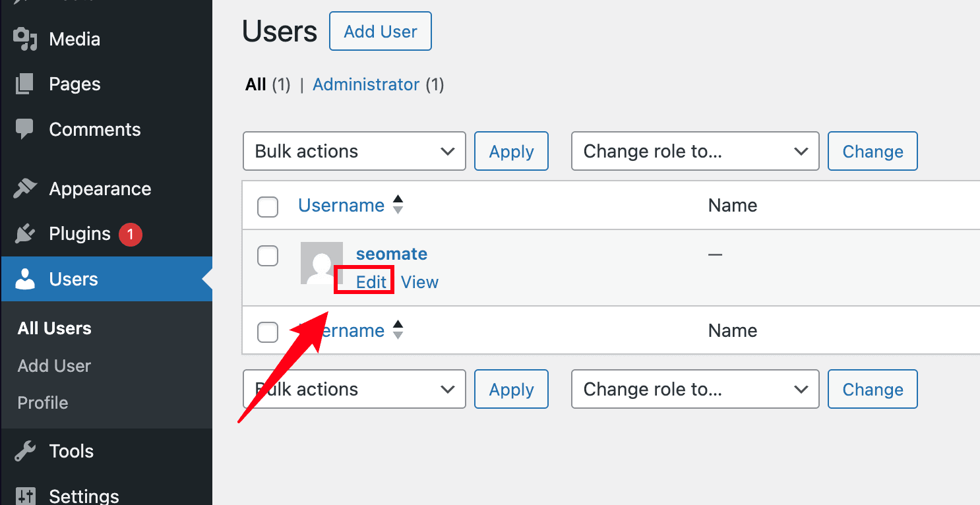Check the box for user seomate
The height and width of the screenshot is (505, 980).
[268, 255]
